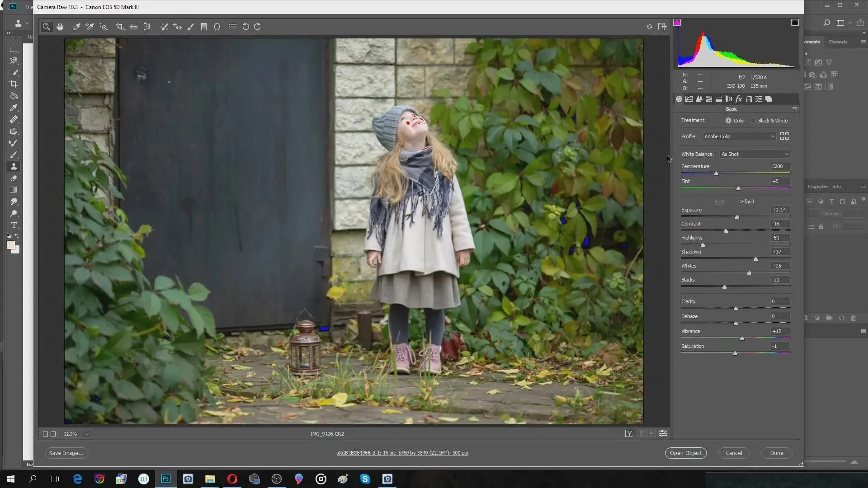Open the White Balance As Shot dropdown
The image size is (868, 488).
click(786, 154)
